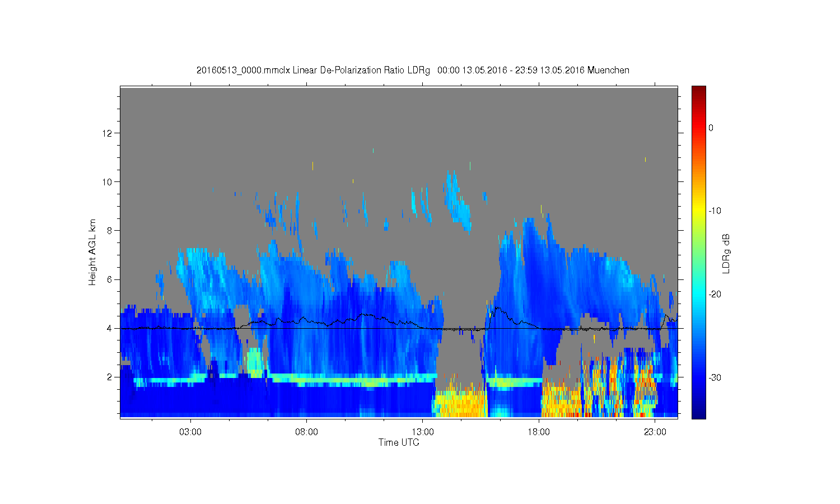Image resolution: width=840 pixels, height=504 pixels.
Task: Click the height tick label 6
Action: [109, 279]
